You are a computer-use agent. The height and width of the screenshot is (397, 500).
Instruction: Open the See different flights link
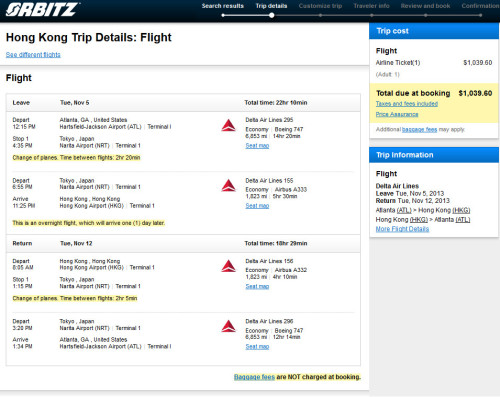tap(33, 55)
